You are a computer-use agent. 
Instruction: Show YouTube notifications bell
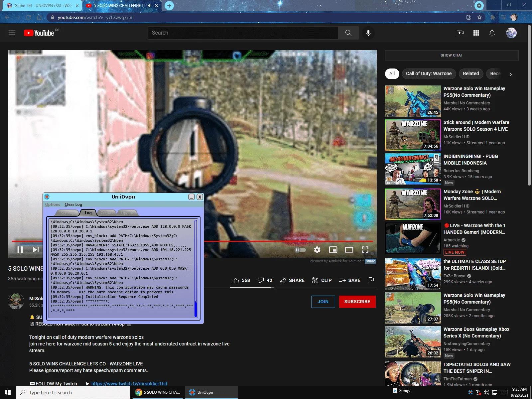tap(492, 33)
